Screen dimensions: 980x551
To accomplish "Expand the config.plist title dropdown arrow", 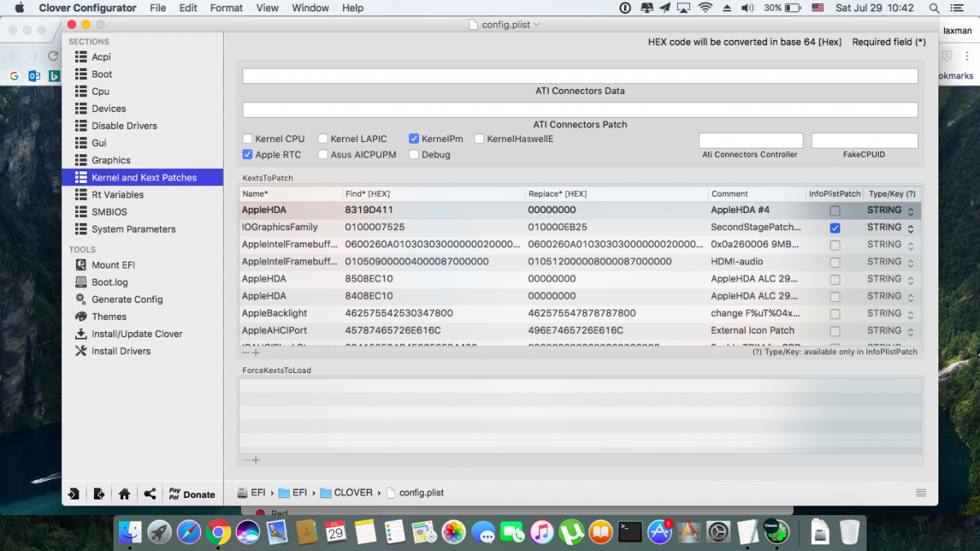I will click(x=537, y=24).
